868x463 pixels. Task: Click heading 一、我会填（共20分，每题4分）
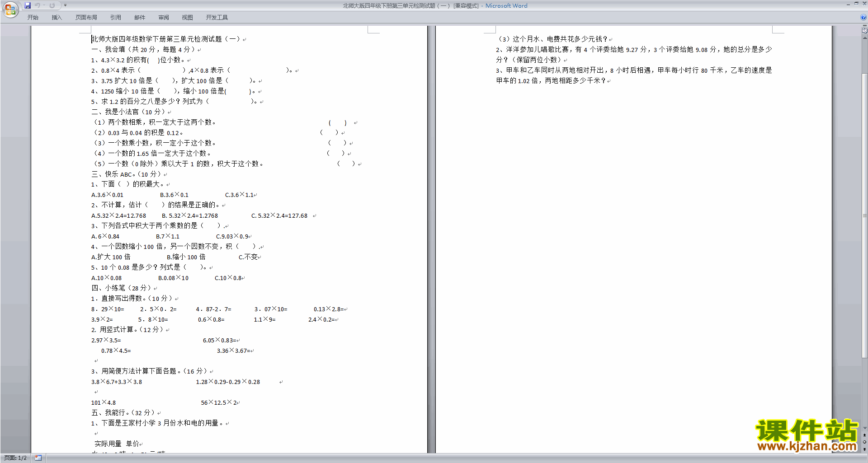tap(143, 50)
